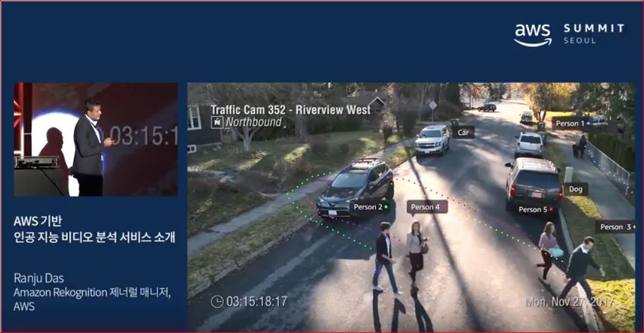This screenshot has height=333, width=644.
Task: Click the Dog detection label
Action: click(576, 190)
